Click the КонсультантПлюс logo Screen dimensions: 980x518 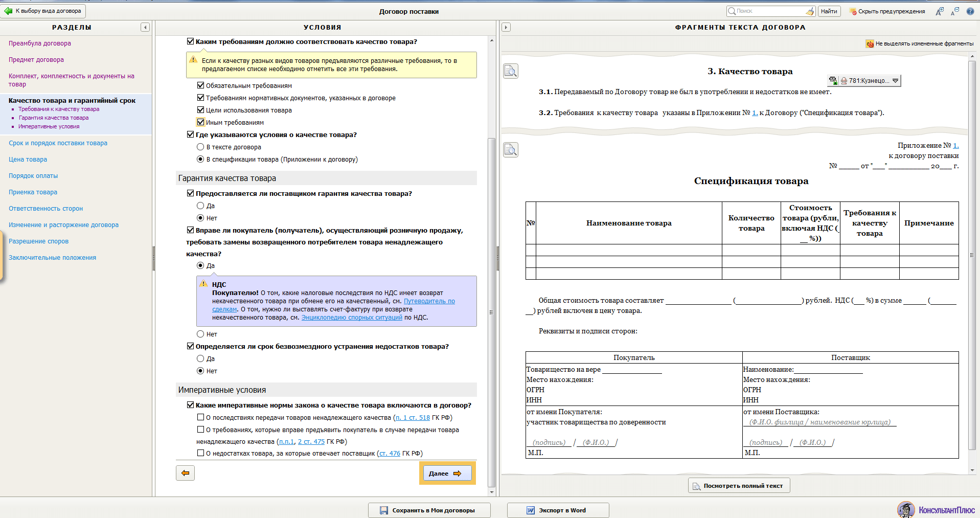tap(936, 509)
